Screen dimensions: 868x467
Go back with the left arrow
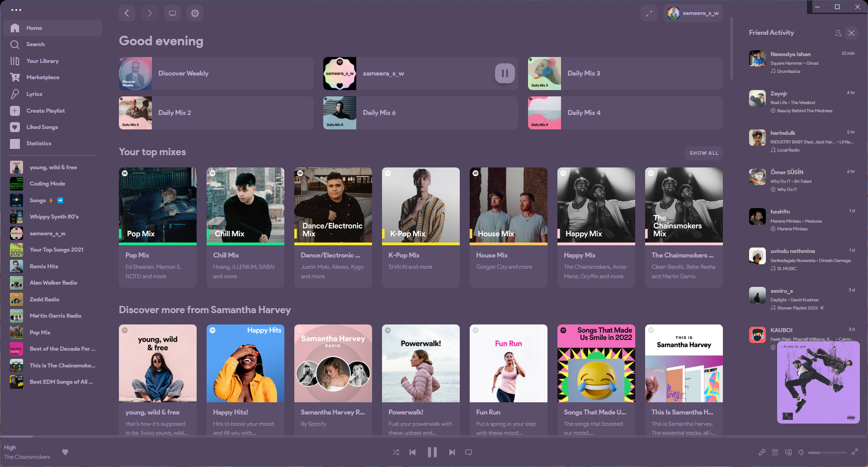tap(127, 13)
